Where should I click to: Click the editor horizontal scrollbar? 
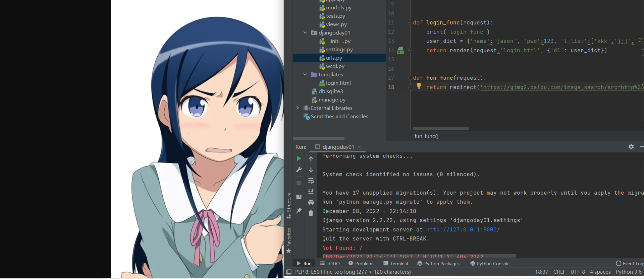click(441, 129)
